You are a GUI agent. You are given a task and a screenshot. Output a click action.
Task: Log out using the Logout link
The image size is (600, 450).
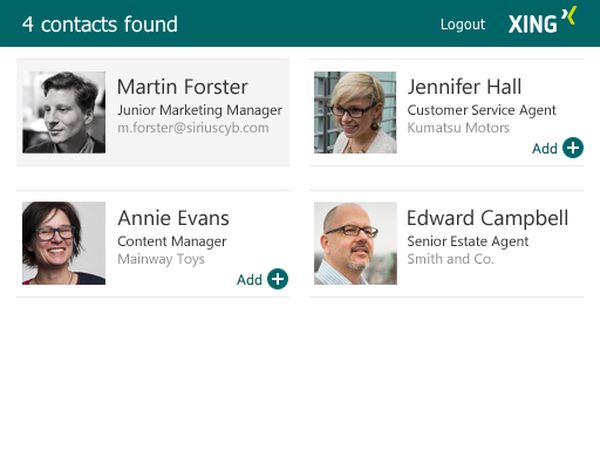click(x=463, y=24)
